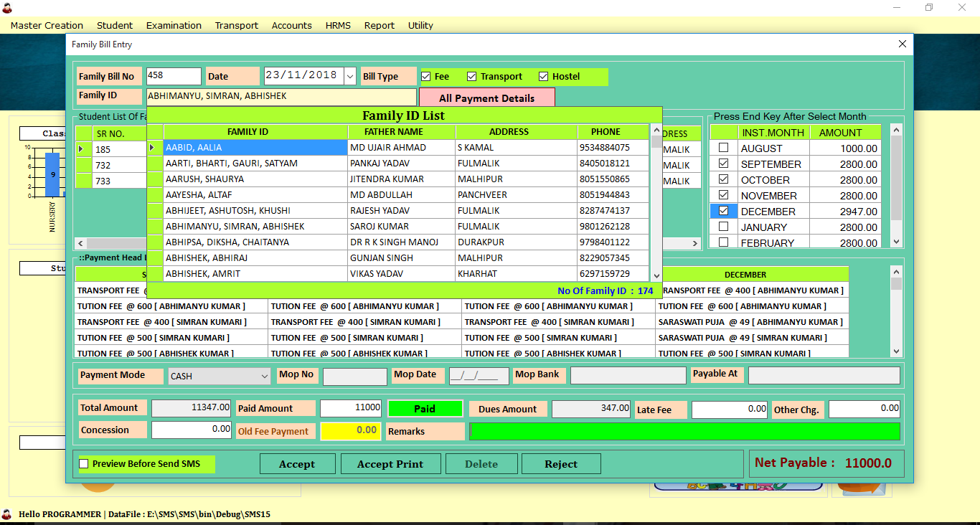Toggle the Hostel bill type checkbox

(x=543, y=77)
